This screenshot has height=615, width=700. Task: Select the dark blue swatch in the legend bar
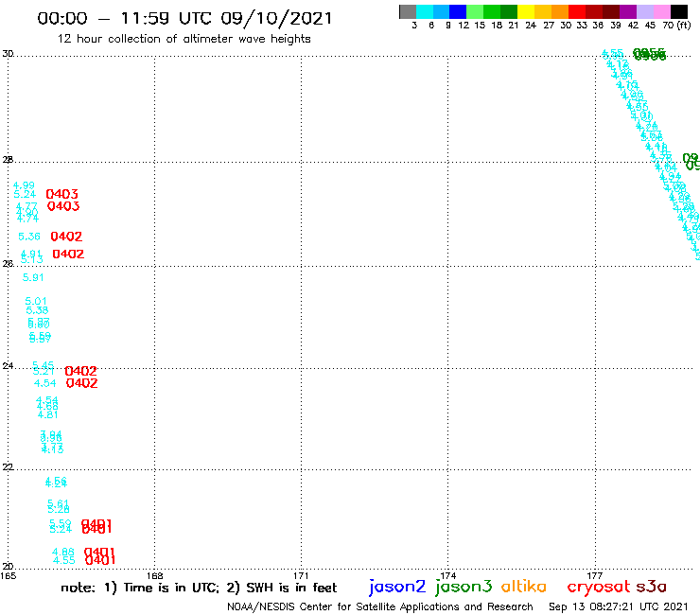click(x=458, y=11)
